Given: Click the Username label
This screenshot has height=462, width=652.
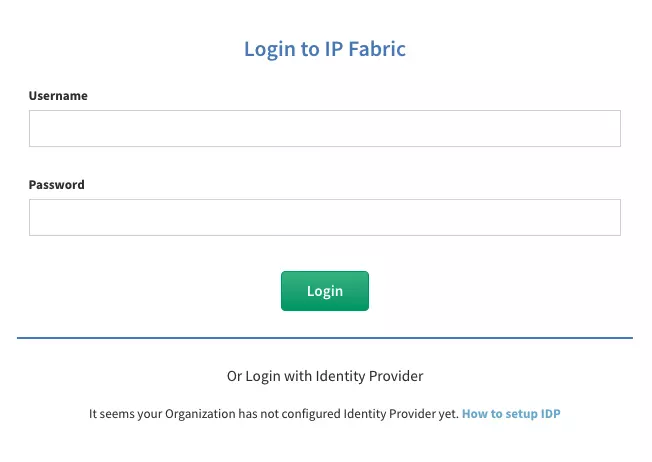Looking at the screenshot, I should (58, 96).
